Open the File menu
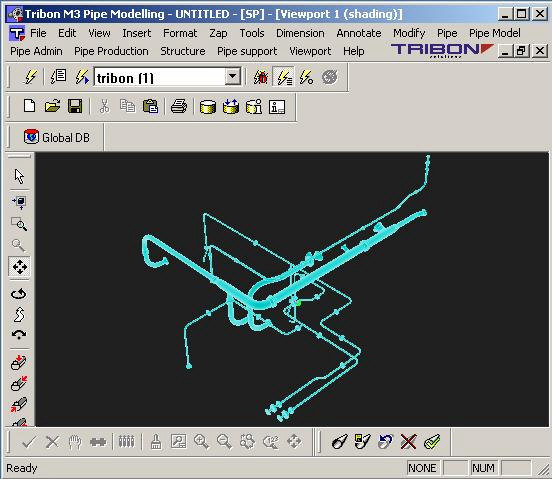This screenshot has width=552, height=479. (38, 33)
